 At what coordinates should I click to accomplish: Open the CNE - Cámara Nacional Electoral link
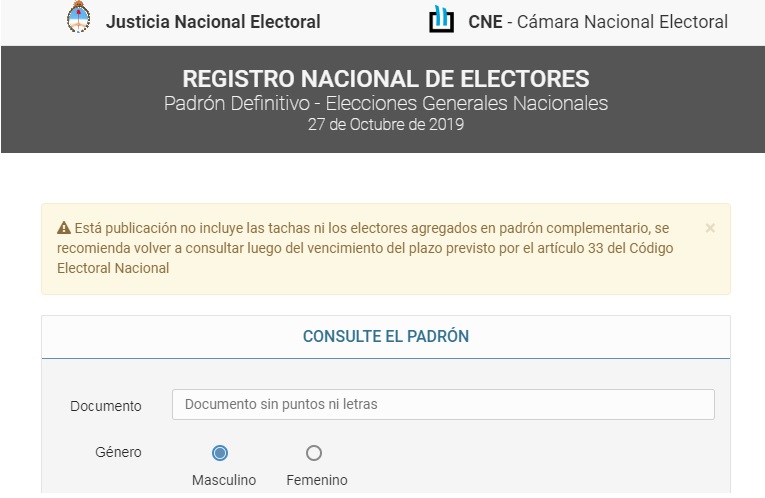[x=598, y=21]
